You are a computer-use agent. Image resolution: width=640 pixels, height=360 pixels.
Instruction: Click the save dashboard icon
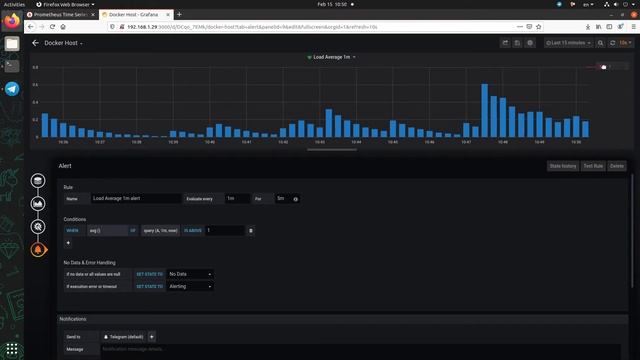[517, 43]
